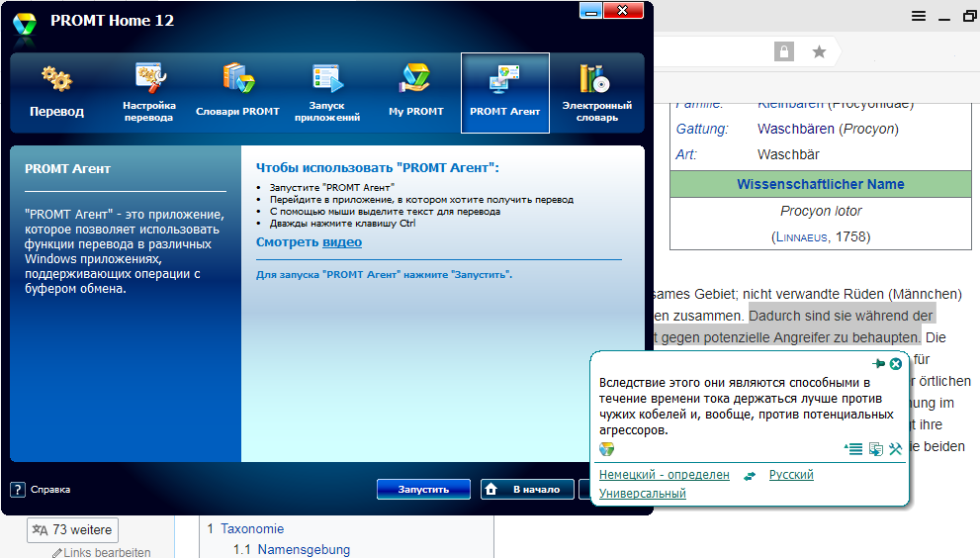Viewport: 980px width, 558px height.
Task: Open Wissenschaftlicher Name link in browser
Action: (821, 184)
